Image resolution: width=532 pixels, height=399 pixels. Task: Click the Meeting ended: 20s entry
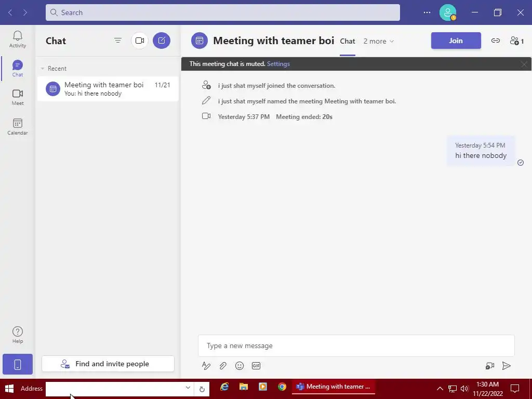click(x=304, y=117)
